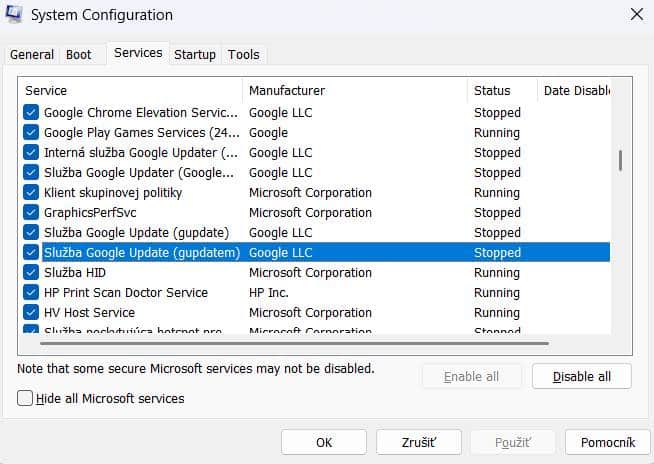This screenshot has width=654, height=464.
Task: Toggle Služba HID checkbox
Action: [x=31, y=272]
